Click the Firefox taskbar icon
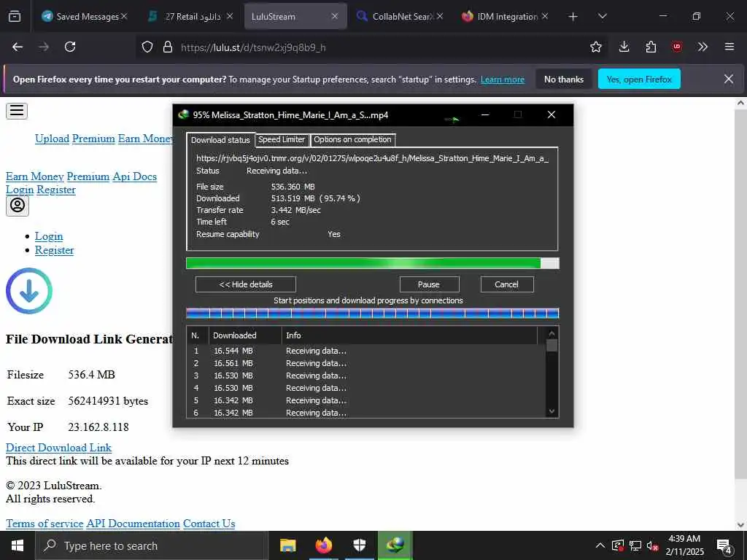 tap(323, 545)
